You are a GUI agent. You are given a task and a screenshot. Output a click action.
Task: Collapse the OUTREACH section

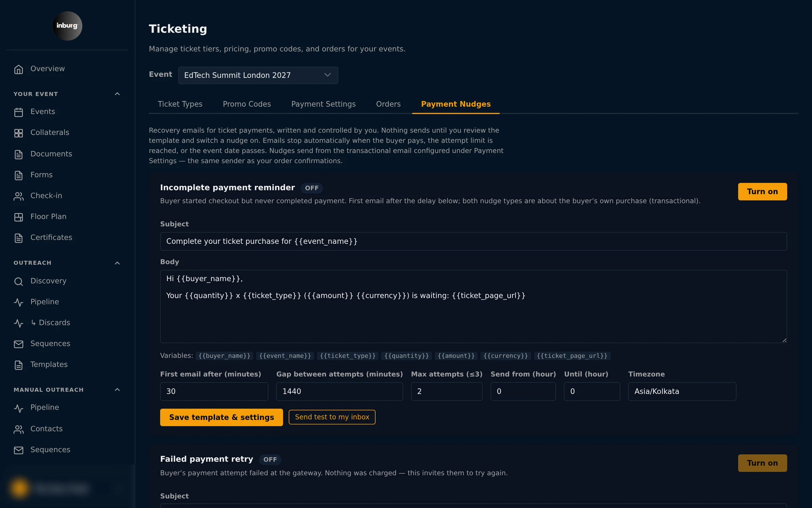(117, 263)
